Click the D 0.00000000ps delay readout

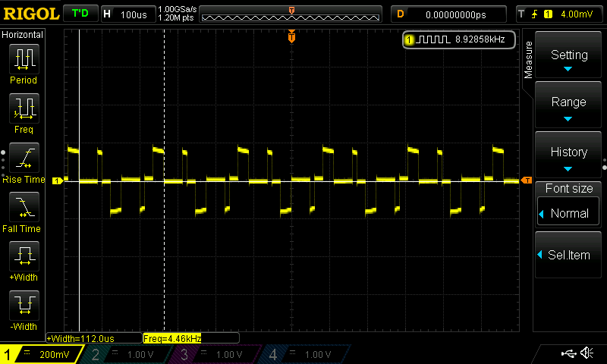point(448,14)
